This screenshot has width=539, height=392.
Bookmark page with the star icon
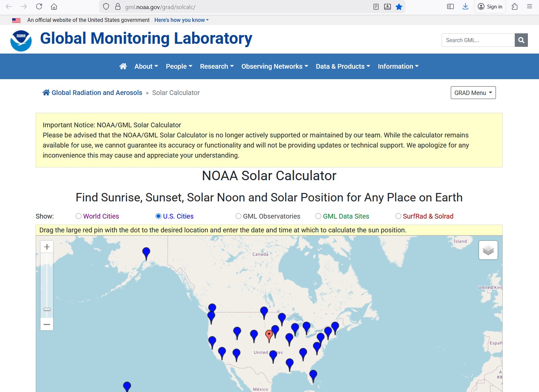(x=399, y=7)
